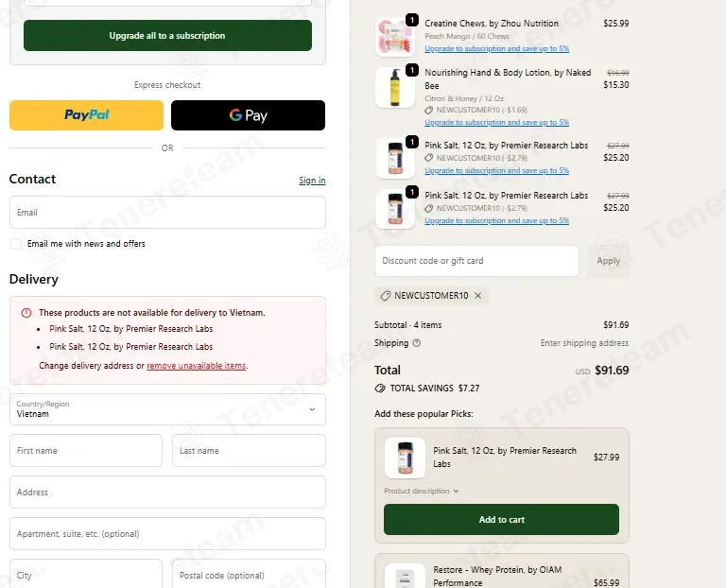Click Upgrade all to a subscription button
Screen dimensions: 726x588
pyautogui.click(x=167, y=36)
